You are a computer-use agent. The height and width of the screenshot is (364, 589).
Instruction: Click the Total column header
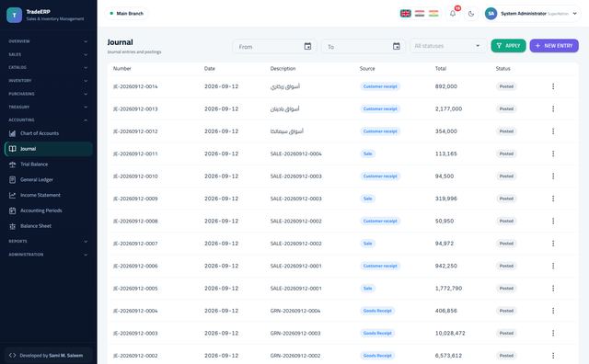click(441, 68)
